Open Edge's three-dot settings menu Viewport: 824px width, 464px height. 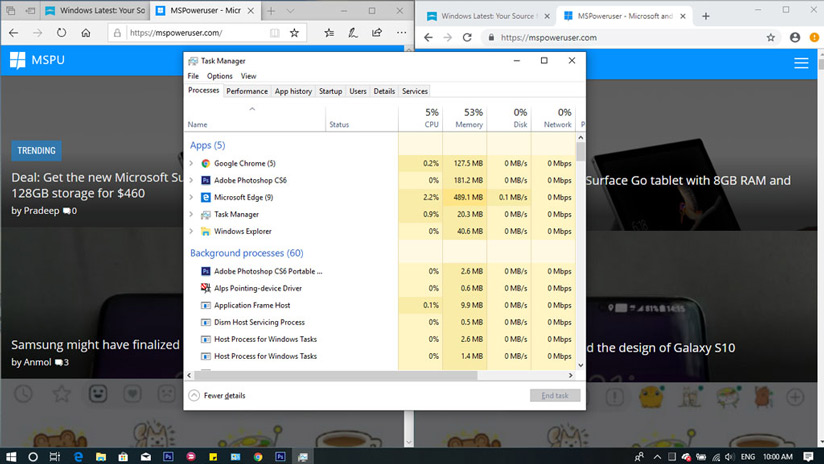point(401,33)
